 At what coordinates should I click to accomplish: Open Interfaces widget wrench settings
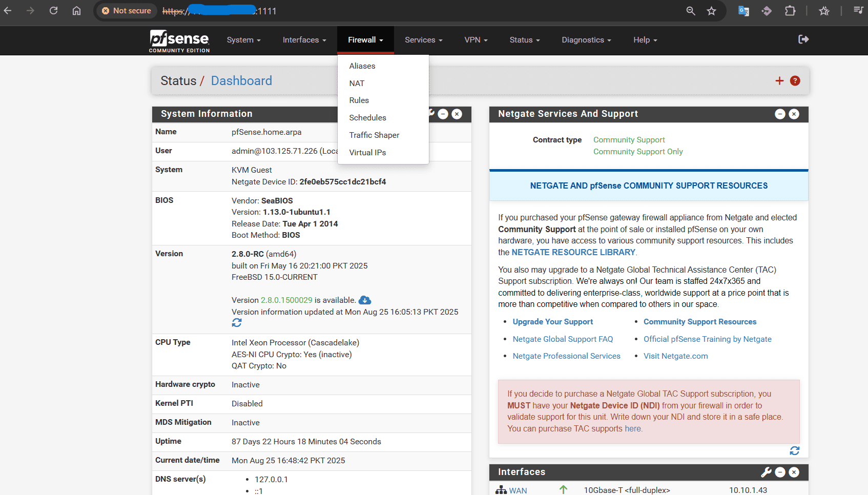point(766,472)
